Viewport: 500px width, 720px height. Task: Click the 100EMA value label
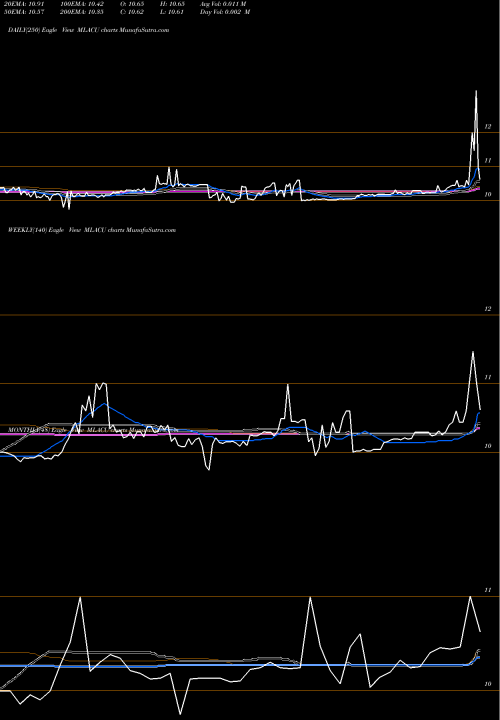[x=82, y=4]
